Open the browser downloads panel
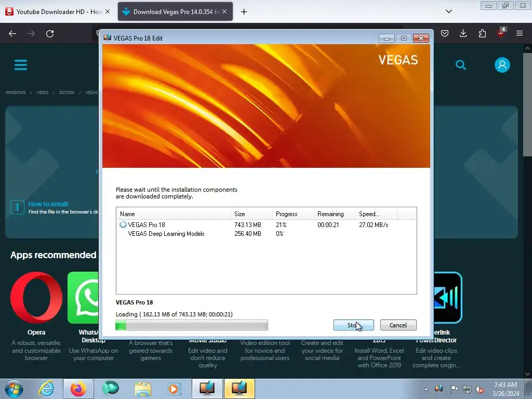Screen dimensions: 532x399 click(463, 33)
